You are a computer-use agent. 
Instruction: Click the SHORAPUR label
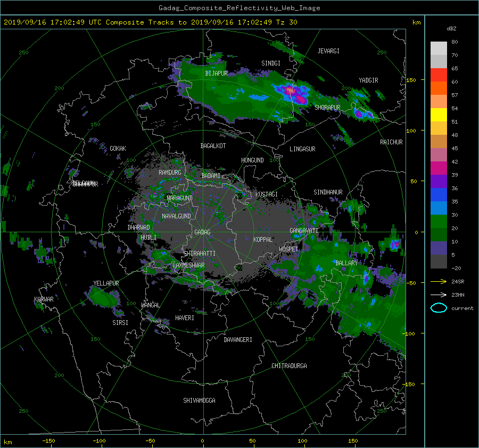point(327,108)
